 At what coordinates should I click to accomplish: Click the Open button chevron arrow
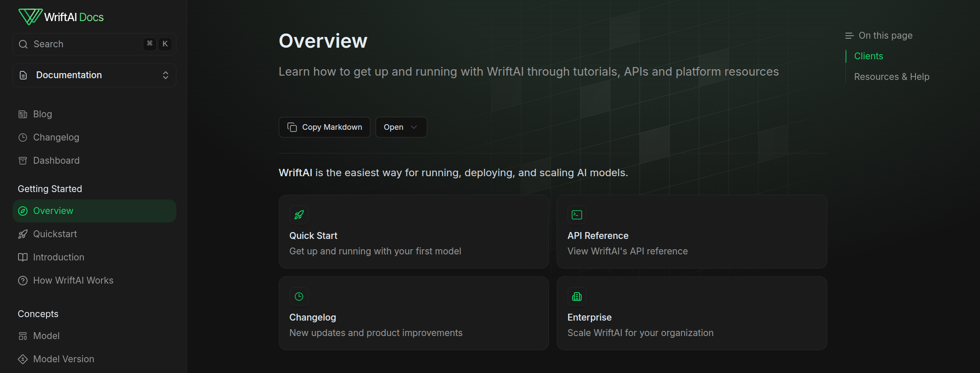point(414,127)
